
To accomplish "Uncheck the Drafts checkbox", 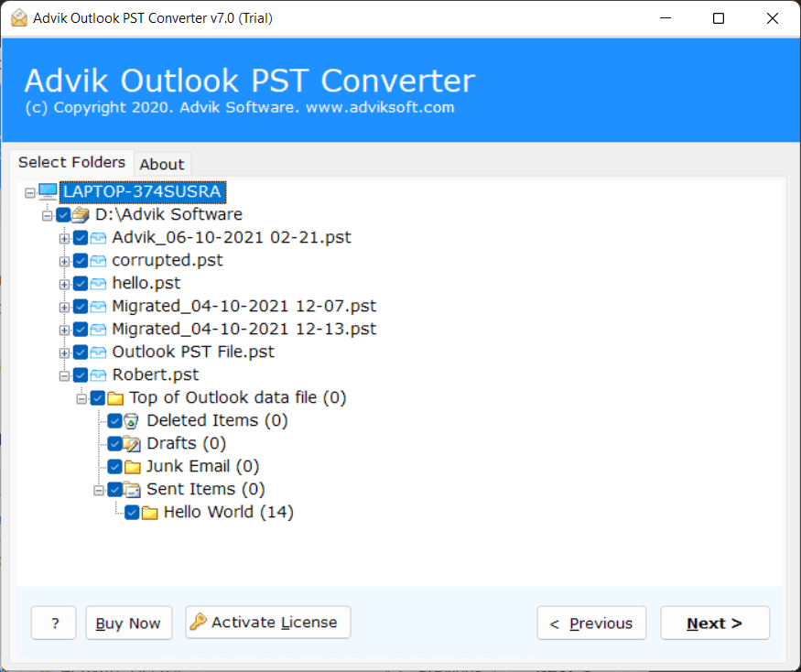I will [x=115, y=443].
